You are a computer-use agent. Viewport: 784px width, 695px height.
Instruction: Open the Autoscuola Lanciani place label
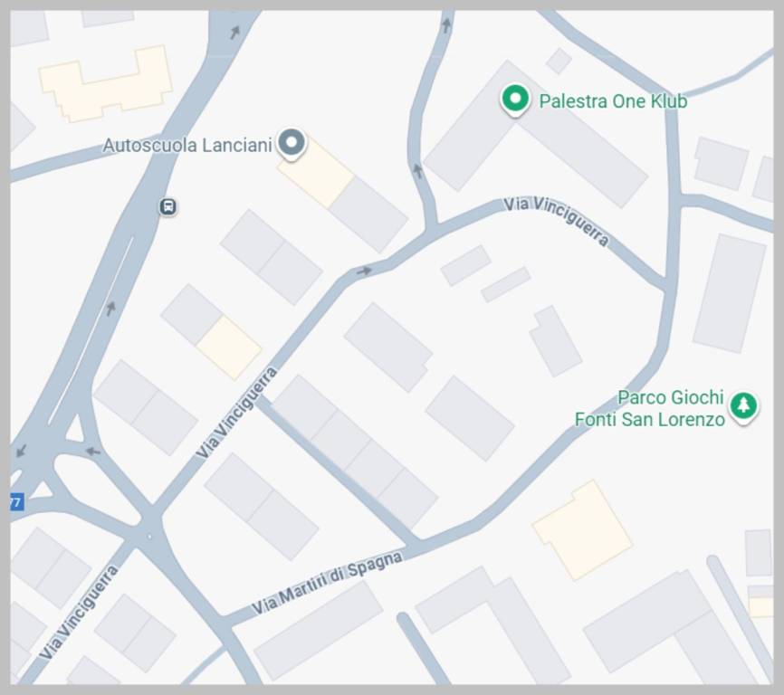coord(187,146)
